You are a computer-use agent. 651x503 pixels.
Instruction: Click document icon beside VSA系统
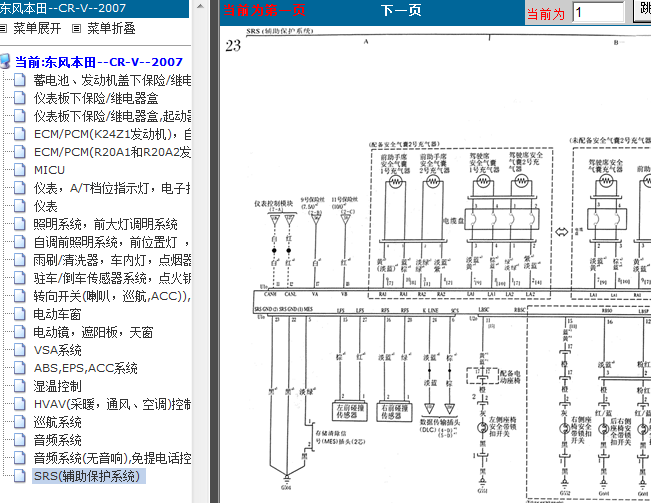[20, 350]
